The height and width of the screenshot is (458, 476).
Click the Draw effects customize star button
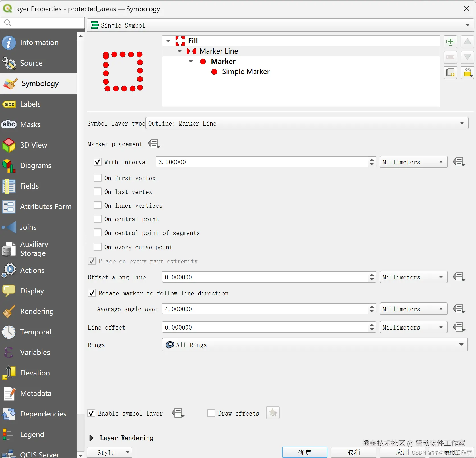tap(273, 413)
